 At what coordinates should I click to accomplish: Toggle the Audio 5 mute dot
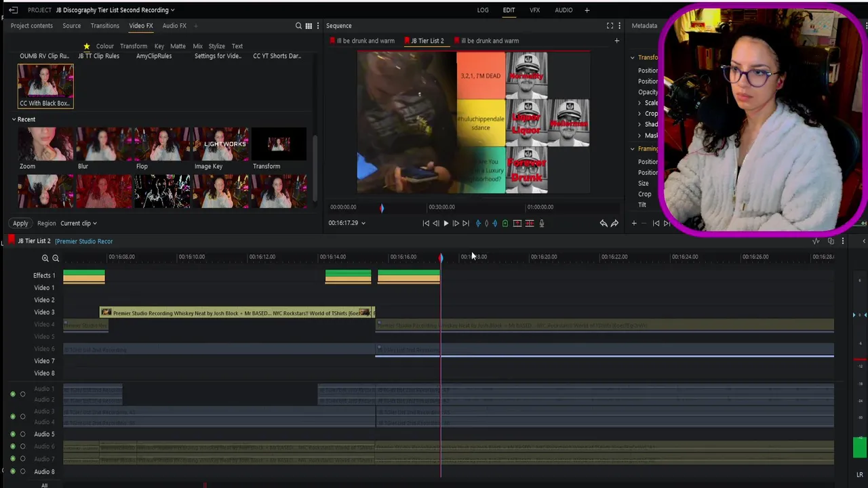coord(12,434)
